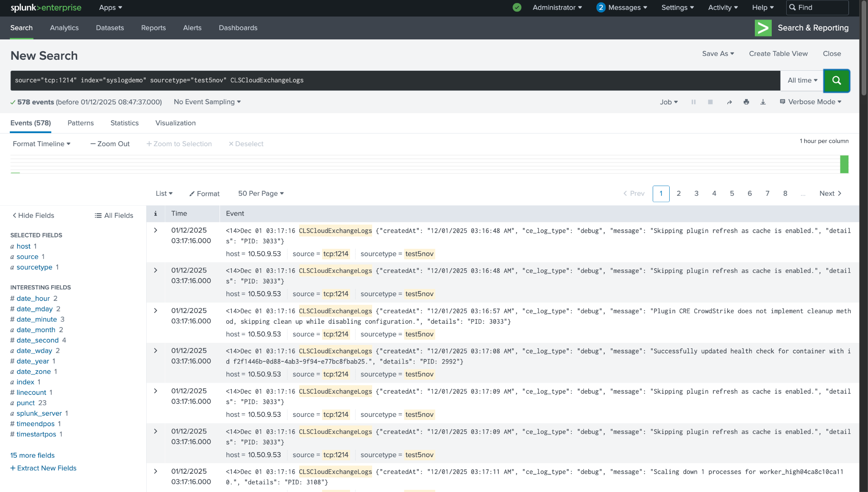
Task: Print the search results
Action: (746, 102)
